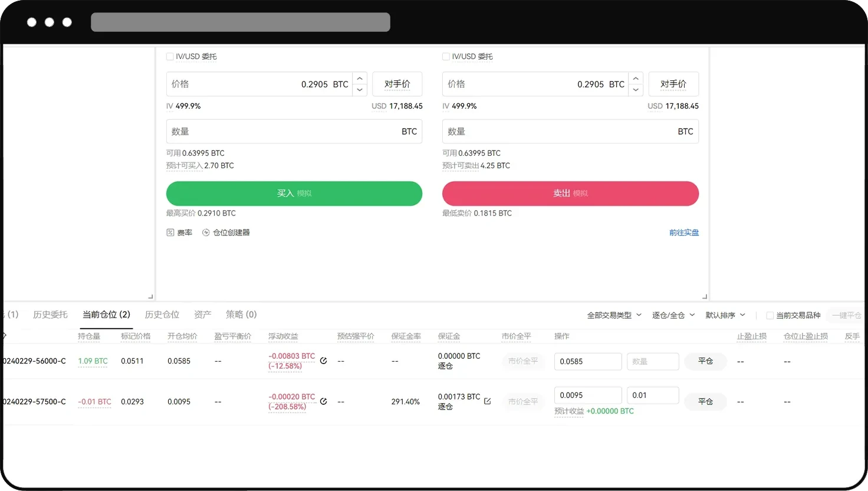The width and height of the screenshot is (868, 491).
Task: Click 浮动收益 column header
Action: (283, 336)
